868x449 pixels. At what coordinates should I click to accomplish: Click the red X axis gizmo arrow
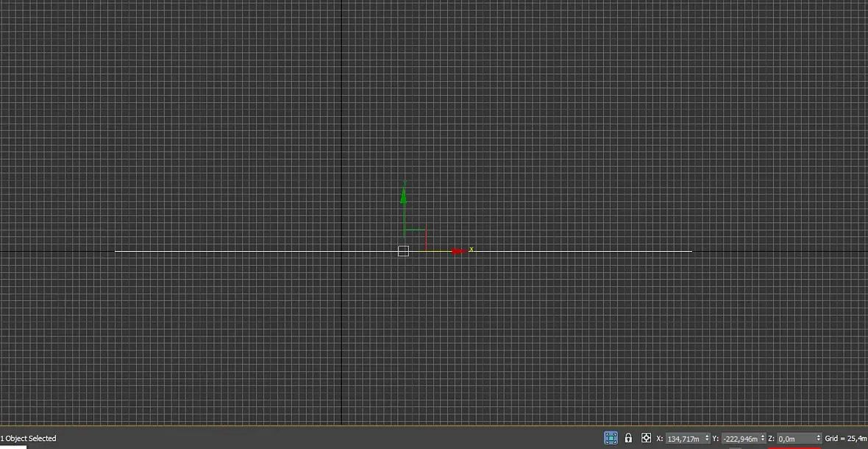click(x=459, y=251)
